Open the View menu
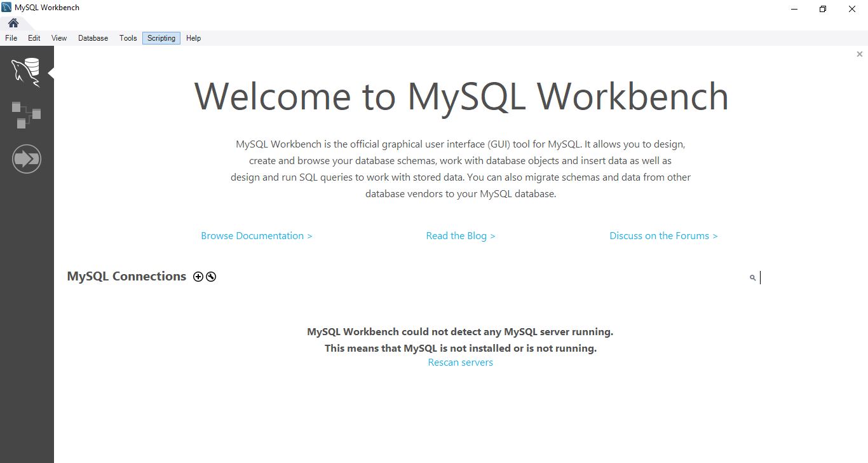The height and width of the screenshot is (463, 868). click(x=59, y=38)
